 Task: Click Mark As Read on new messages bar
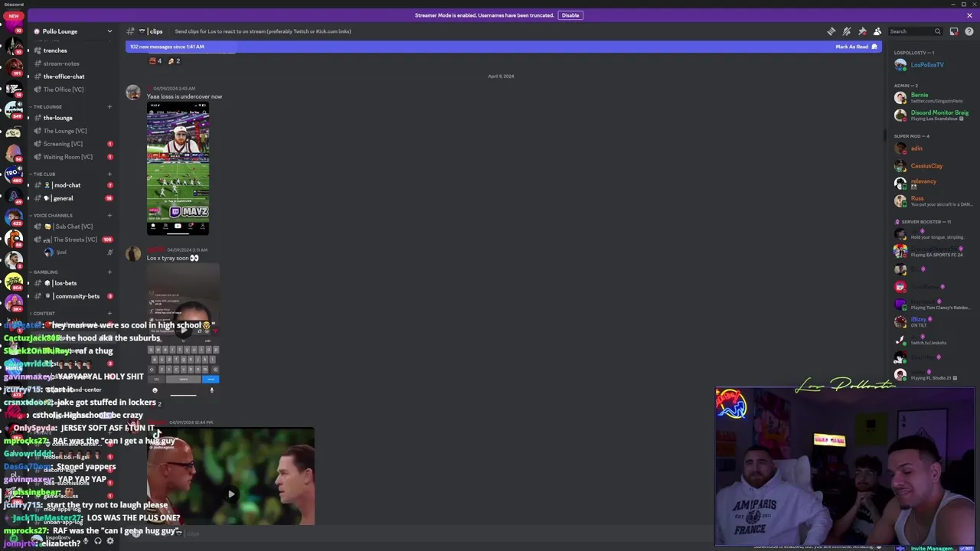(856, 47)
